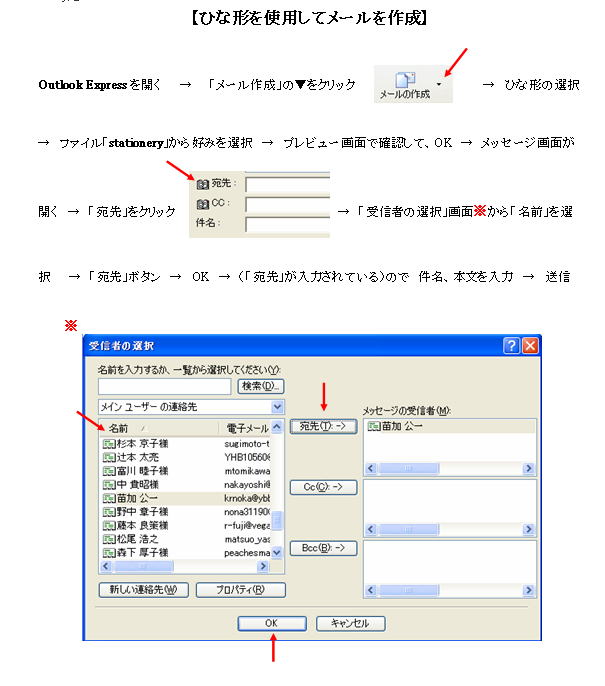This screenshot has height=686, width=605.
Task: Confirm with the OK button
Action: [x=272, y=623]
